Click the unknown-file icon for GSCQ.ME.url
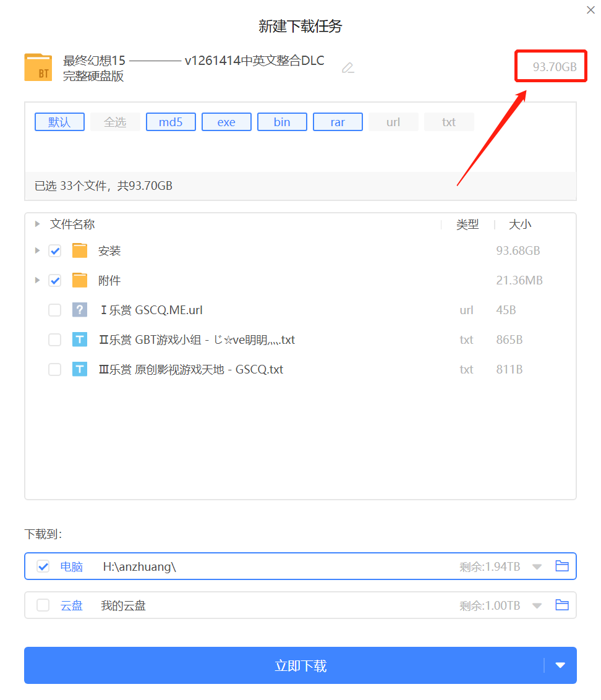Image resolution: width=601 pixels, height=700 pixels. point(80,310)
